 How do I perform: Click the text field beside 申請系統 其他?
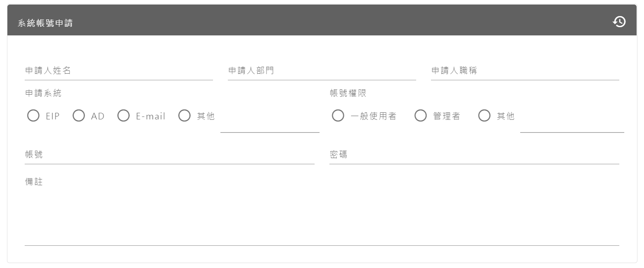point(270,125)
